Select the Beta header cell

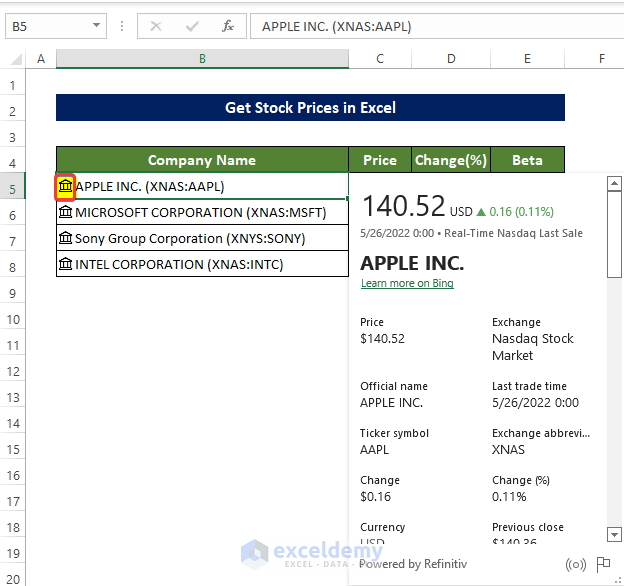coord(527,160)
